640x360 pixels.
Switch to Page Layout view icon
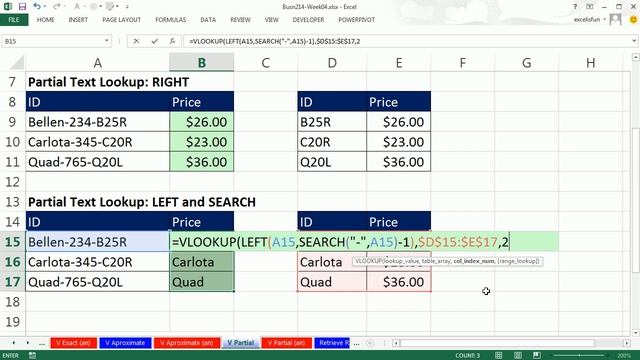(518, 356)
